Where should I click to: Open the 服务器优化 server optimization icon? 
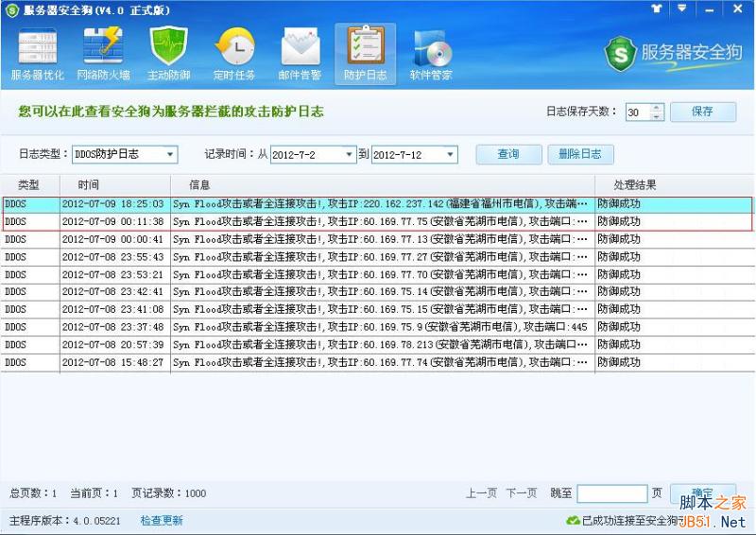click(x=38, y=53)
